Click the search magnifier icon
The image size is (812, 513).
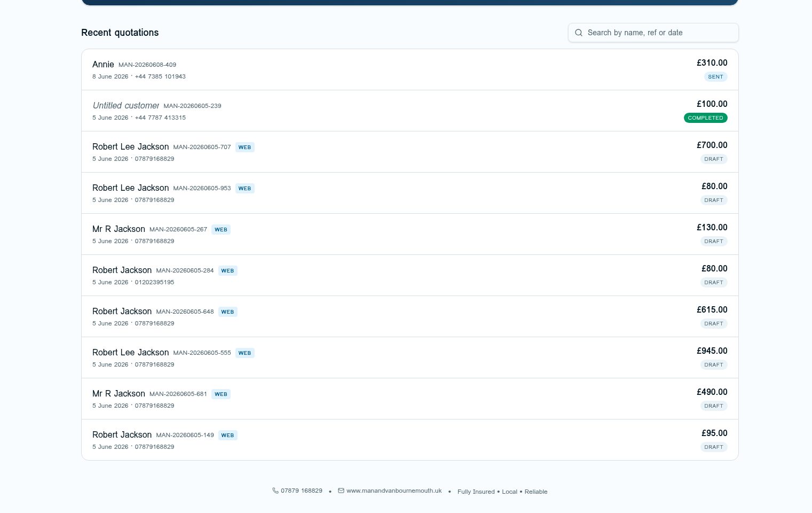579,33
